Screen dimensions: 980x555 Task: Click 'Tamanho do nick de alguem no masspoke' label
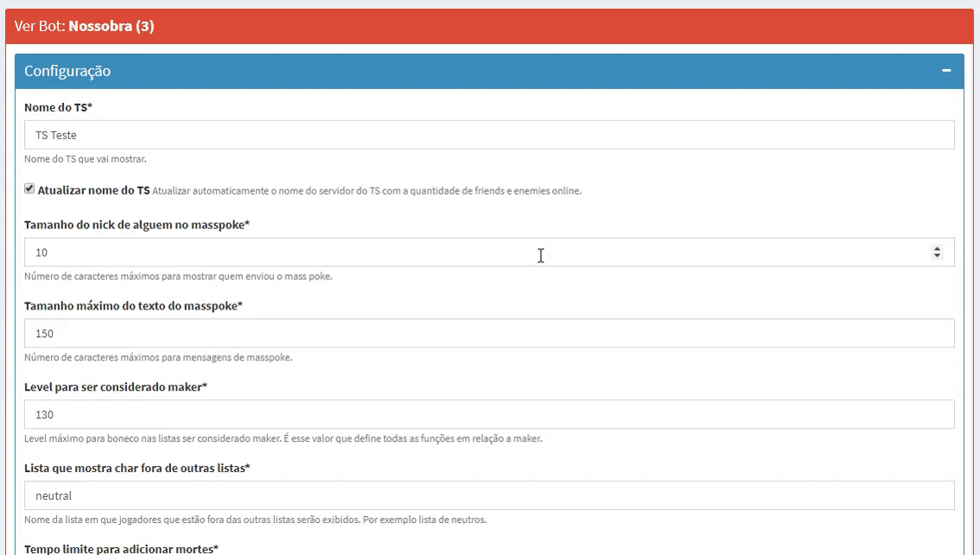pyautogui.click(x=137, y=225)
